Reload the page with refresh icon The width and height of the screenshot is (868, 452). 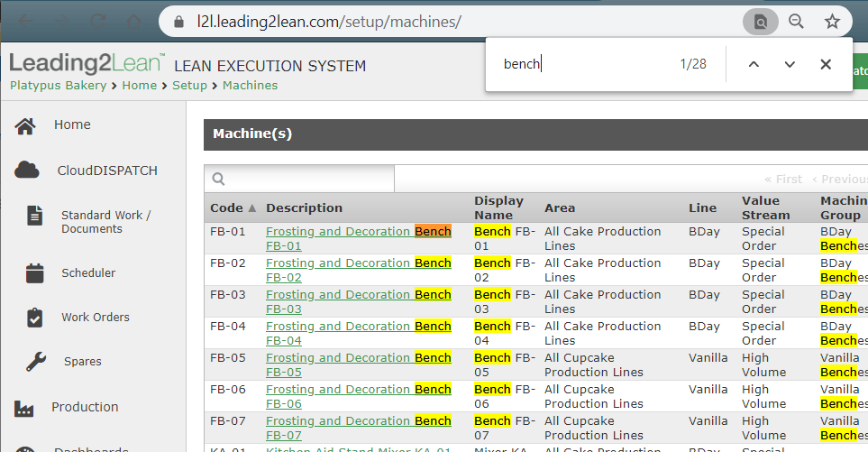[x=98, y=22]
